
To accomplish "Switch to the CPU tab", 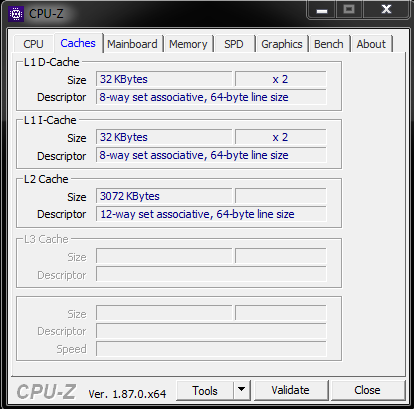I will coord(33,44).
